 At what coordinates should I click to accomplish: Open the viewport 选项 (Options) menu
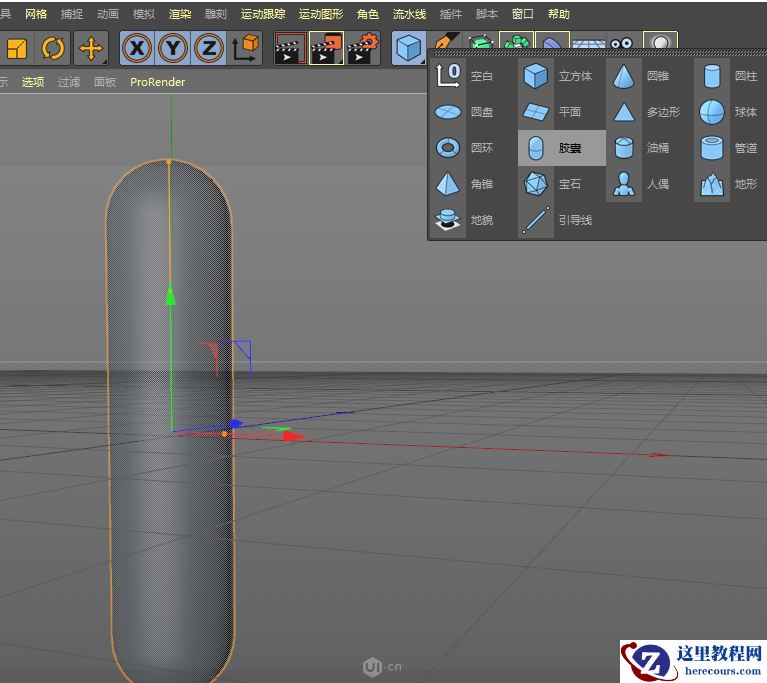tap(33, 82)
